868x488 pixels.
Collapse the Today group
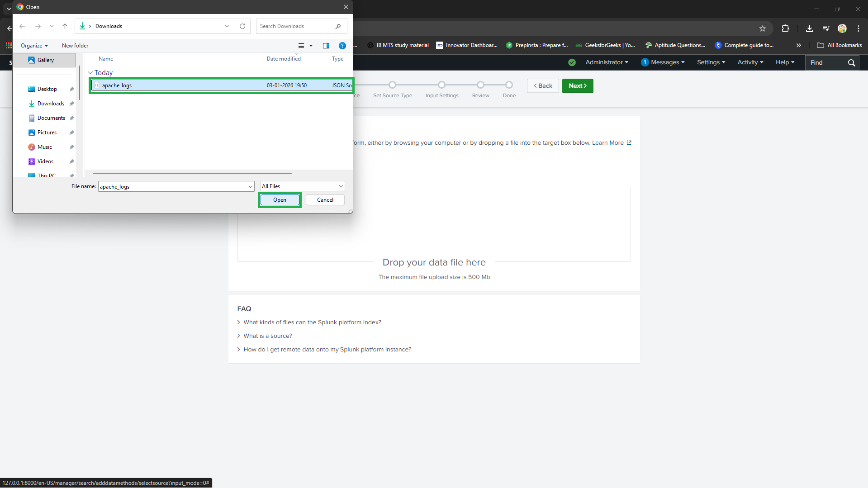[90, 73]
